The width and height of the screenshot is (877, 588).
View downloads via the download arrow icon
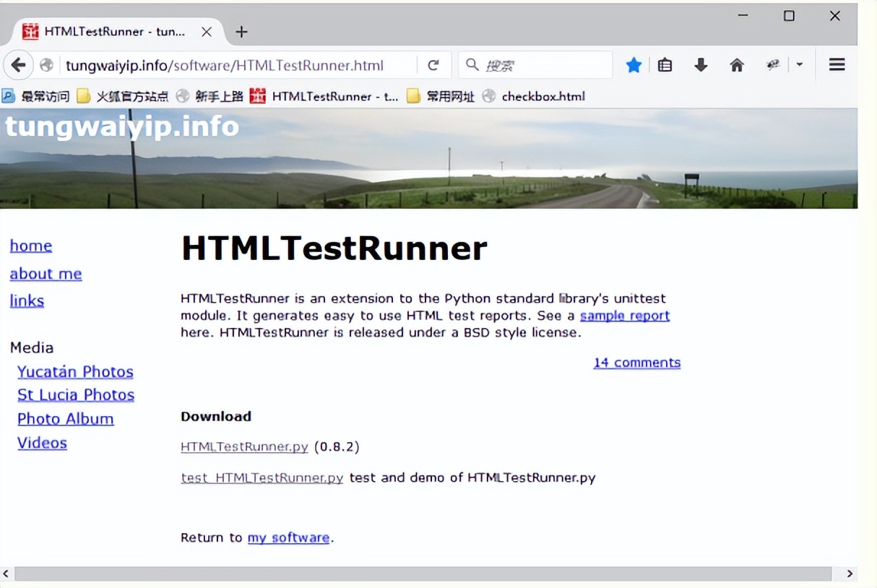coord(701,64)
